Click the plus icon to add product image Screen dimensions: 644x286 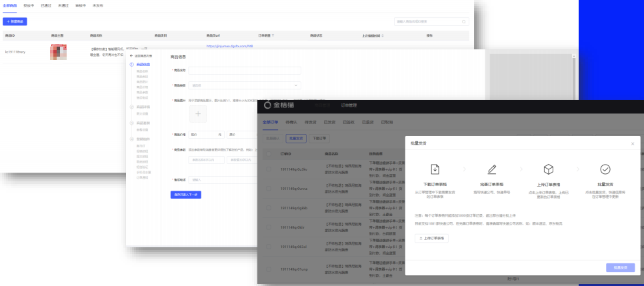(x=197, y=113)
